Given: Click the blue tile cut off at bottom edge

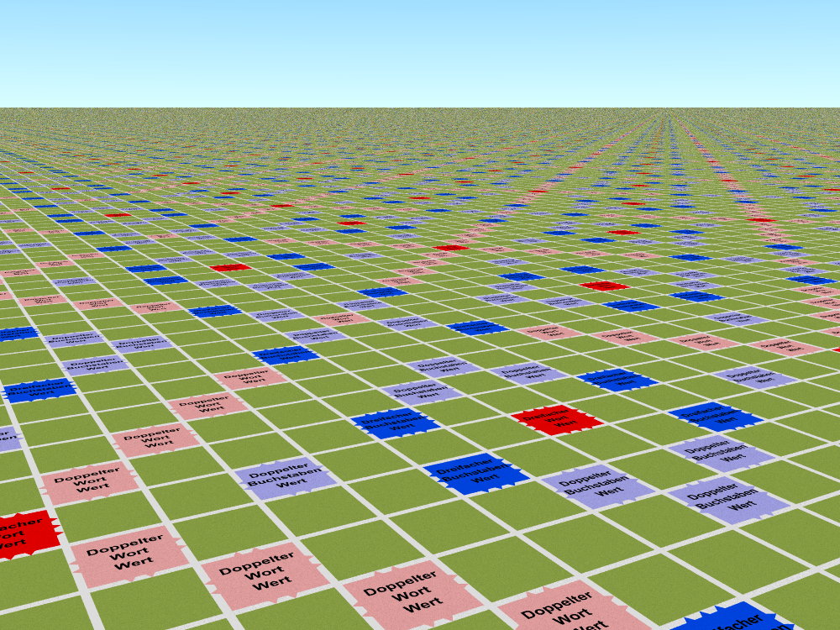Looking at the screenshot, I should (731, 617).
